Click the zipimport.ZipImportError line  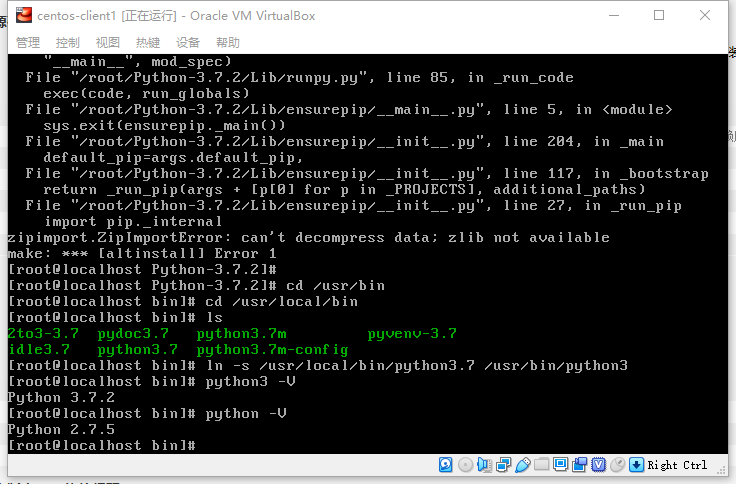pyautogui.click(x=308, y=238)
